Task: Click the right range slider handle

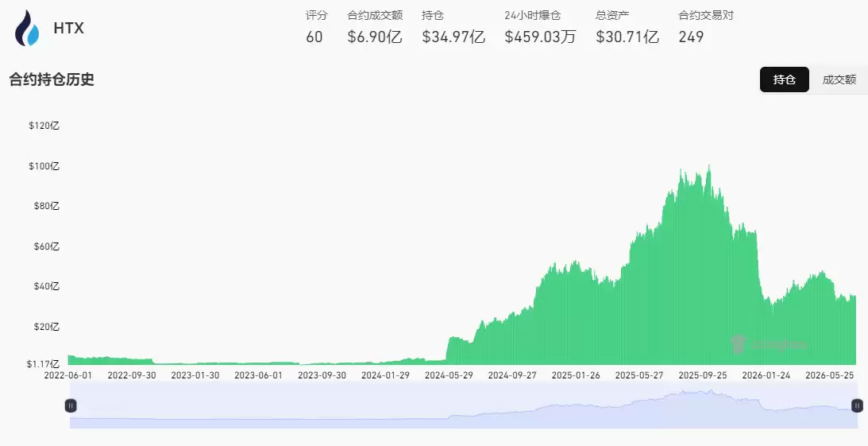Action: (857, 405)
